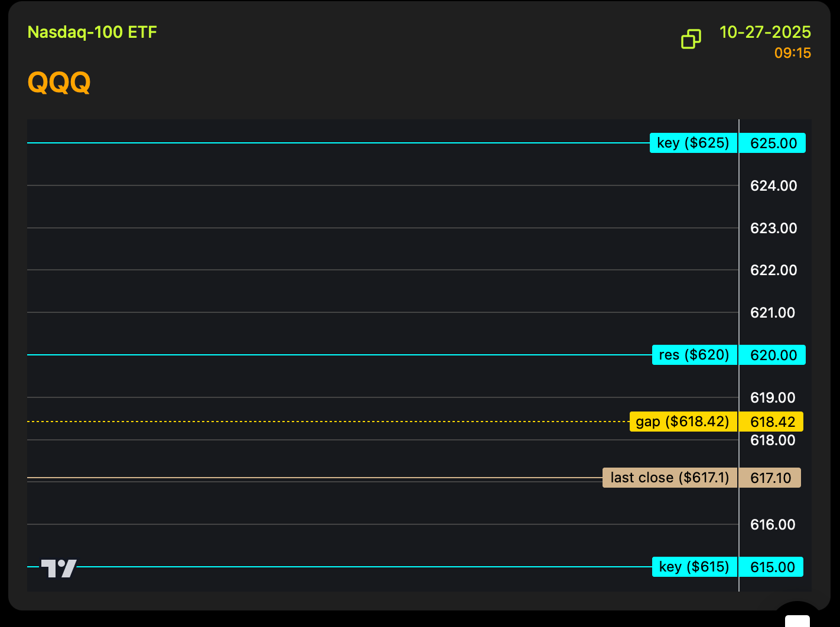Image resolution: width=840 pixels, height=627 pixels.
Task: Click the 09:15 timestamp
Action: tap(792, 53)
